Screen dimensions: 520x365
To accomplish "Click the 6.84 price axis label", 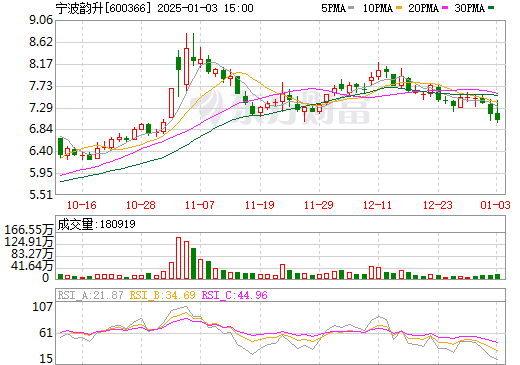I will [x=41, y=129].
